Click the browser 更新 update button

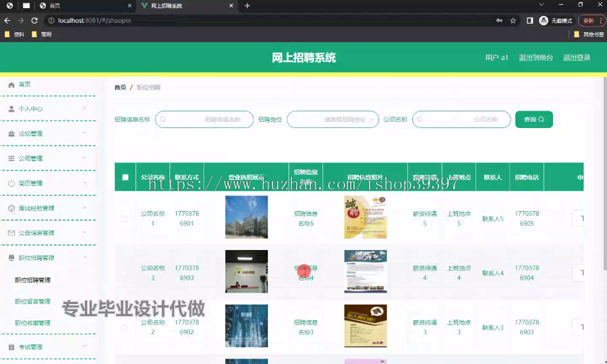[x=591, y=20]
